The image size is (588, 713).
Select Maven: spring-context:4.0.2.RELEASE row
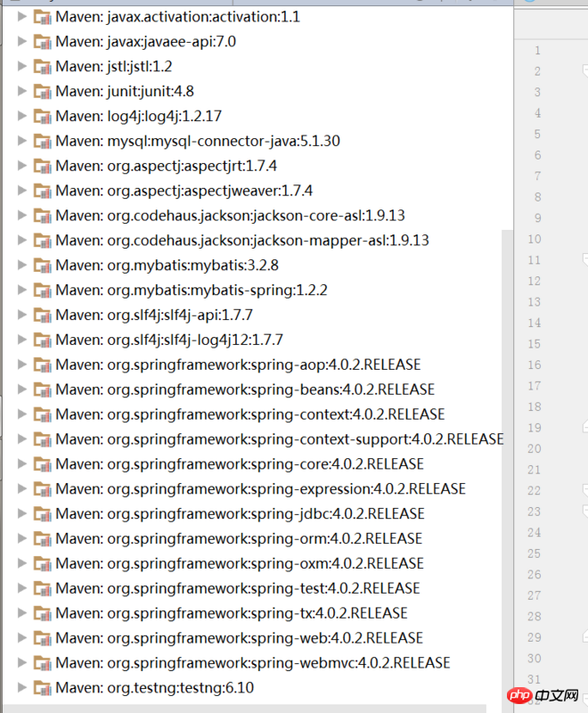tap(250, 414)
